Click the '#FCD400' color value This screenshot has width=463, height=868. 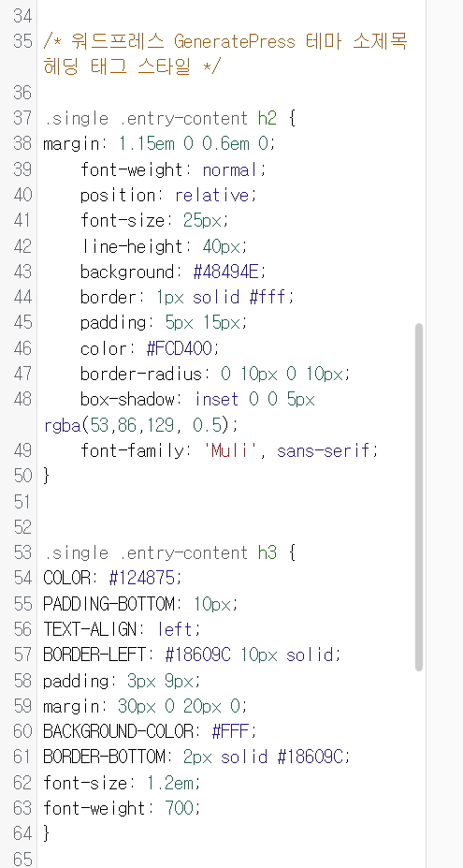pyautogui.click(x=180, y=348)
